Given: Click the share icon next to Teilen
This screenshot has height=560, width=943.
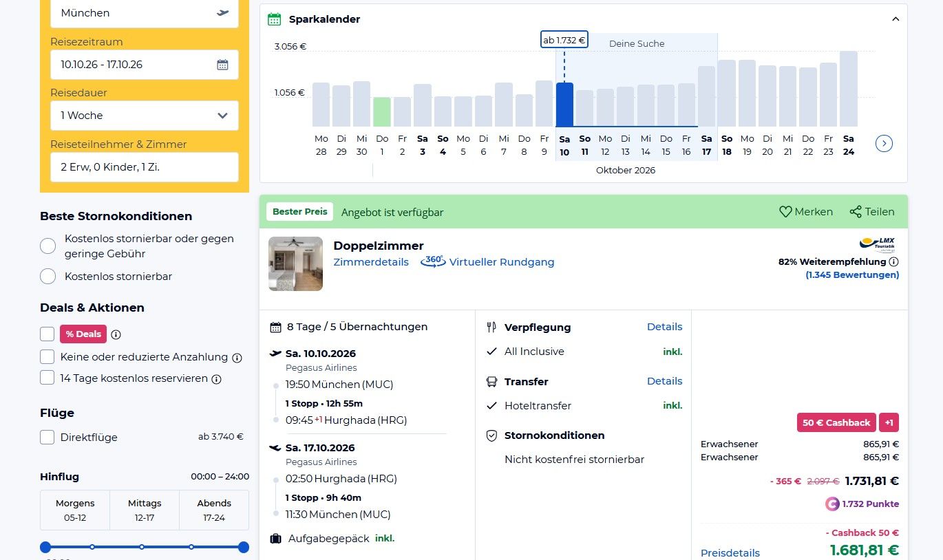Looking at the screenshot, I should (x=856, y=212).
